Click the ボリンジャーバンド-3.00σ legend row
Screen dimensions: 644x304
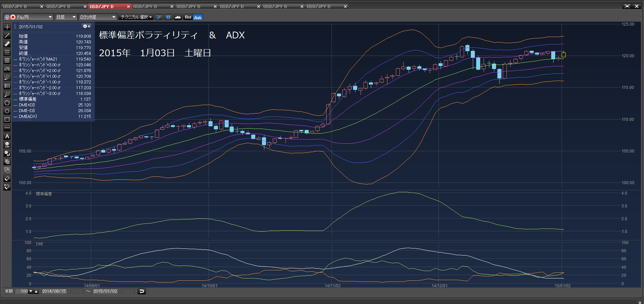point(52,94)
